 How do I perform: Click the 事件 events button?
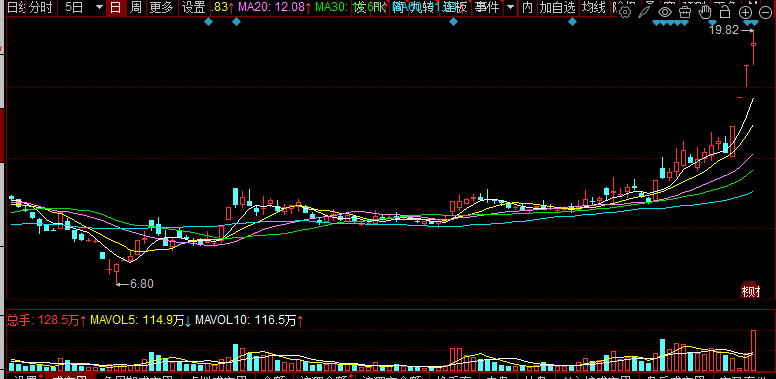487,7
